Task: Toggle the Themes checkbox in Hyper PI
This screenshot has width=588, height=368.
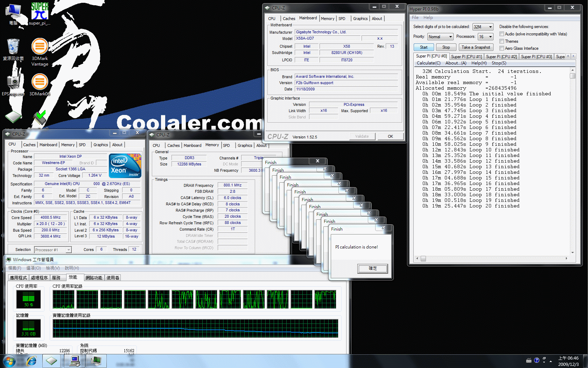Action: (502, 41)
